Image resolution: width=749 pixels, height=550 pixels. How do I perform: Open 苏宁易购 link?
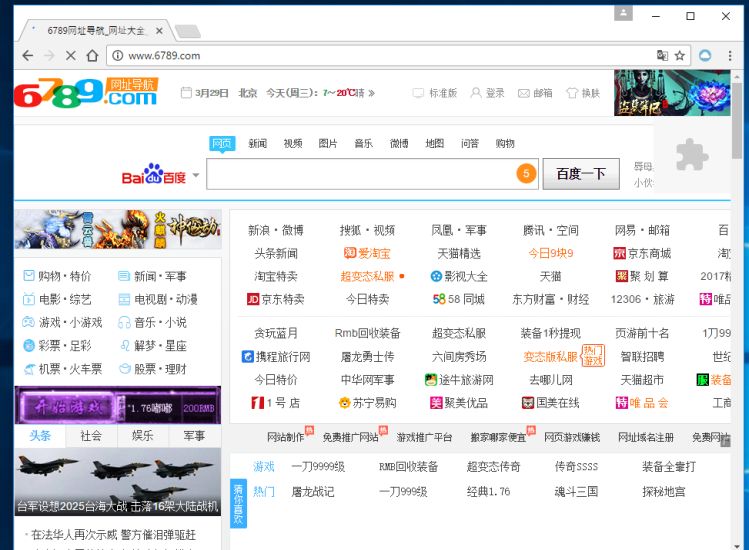[367, 403]
